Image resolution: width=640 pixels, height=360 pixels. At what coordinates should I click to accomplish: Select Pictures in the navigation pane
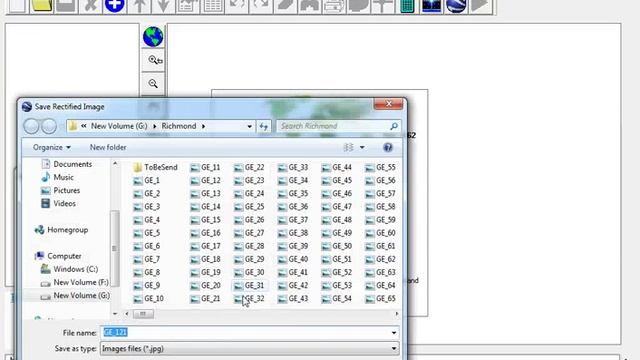pos(60,190)
